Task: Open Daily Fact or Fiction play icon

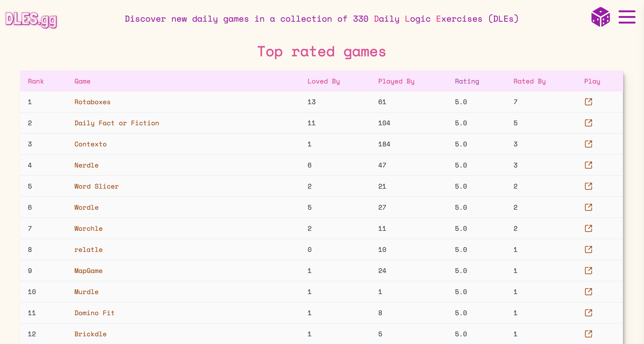Action: coord(588,123)
